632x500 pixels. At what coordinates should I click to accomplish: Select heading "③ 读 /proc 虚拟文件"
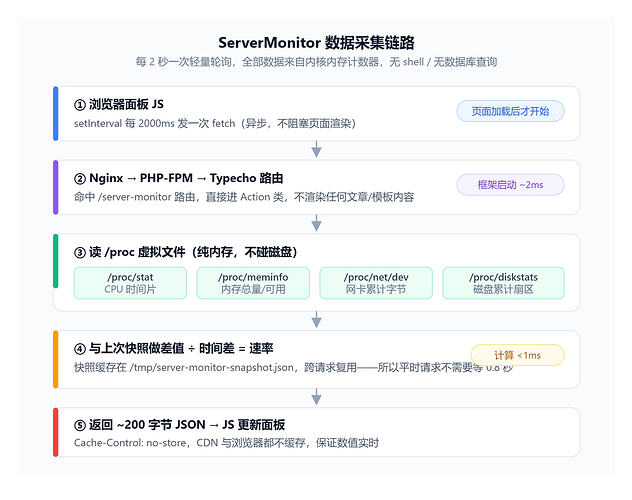(185, 252)
